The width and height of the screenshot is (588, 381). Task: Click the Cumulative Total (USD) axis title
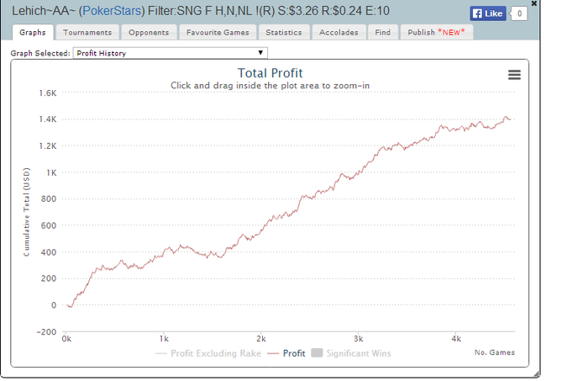[26, 212]
